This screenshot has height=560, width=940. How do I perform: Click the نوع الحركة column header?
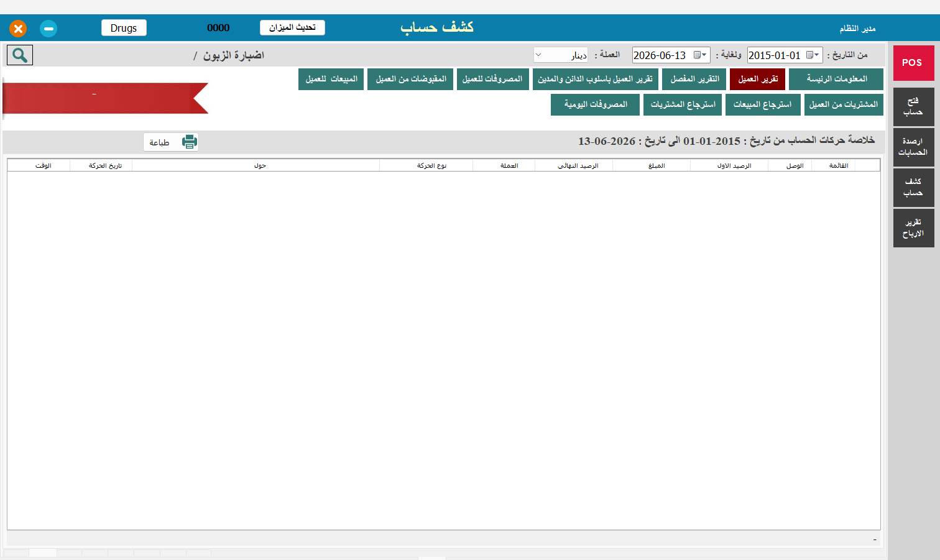pyautogui.click(x=426, y=165)
